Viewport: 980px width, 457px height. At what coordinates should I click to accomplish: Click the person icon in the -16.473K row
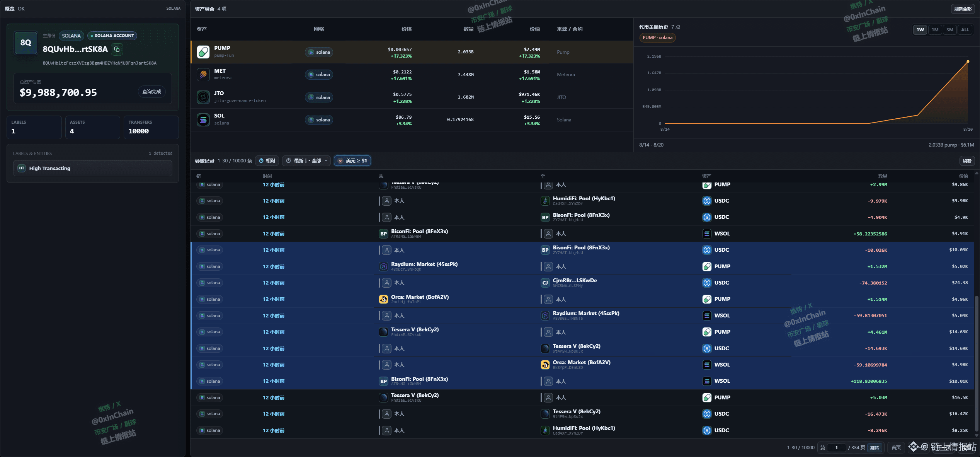tap(386, 414)
